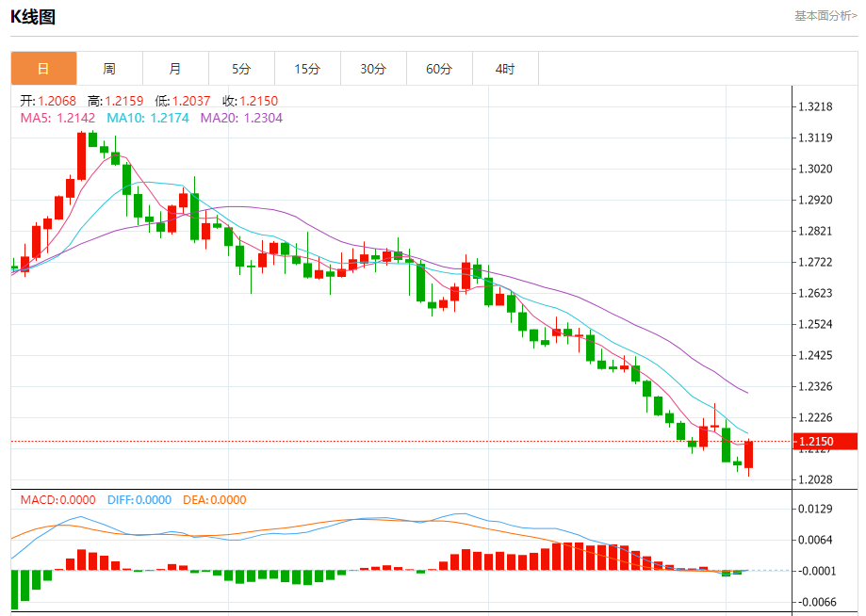Screen dimensions: 866x616
Task: Open the 60分 timeframe tab
Action: pos(440,69)
